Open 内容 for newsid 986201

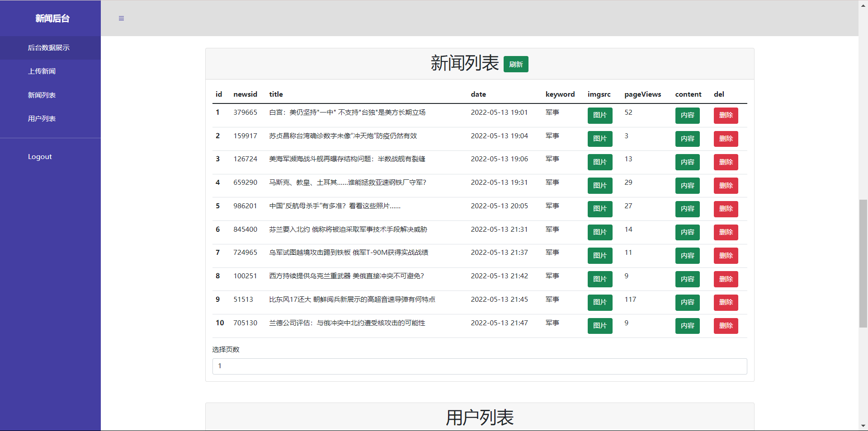click(x=688, y=209)
